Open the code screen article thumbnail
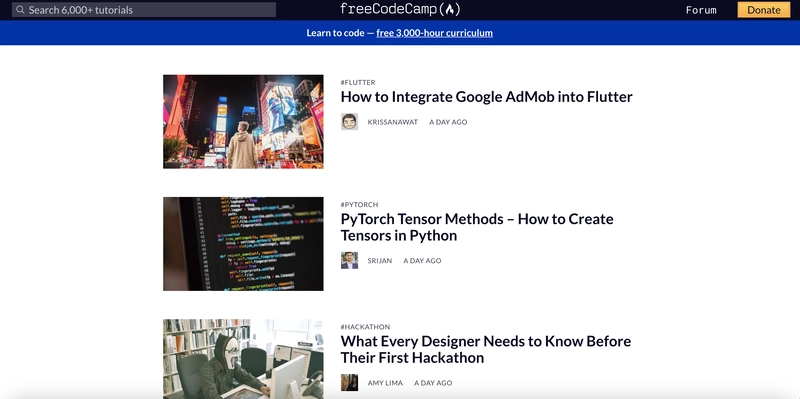 coord(243,244)
